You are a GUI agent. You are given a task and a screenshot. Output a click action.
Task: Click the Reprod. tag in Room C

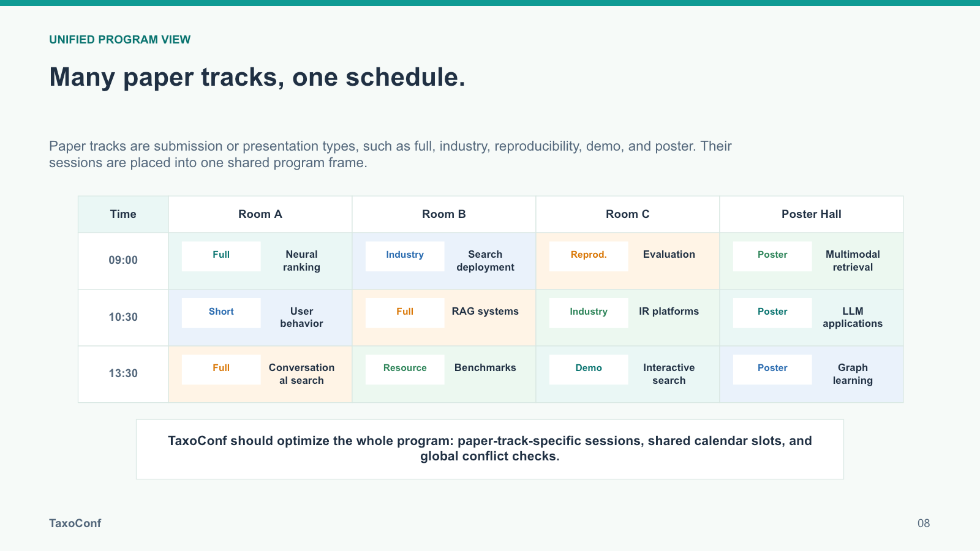(x=589, y=256)
